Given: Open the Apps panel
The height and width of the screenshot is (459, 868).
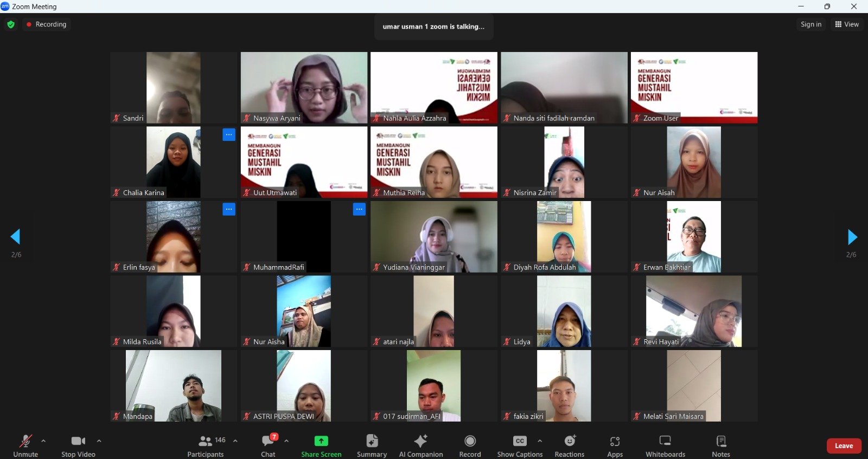Looking at the screenshot, I should tap(615, 441).
